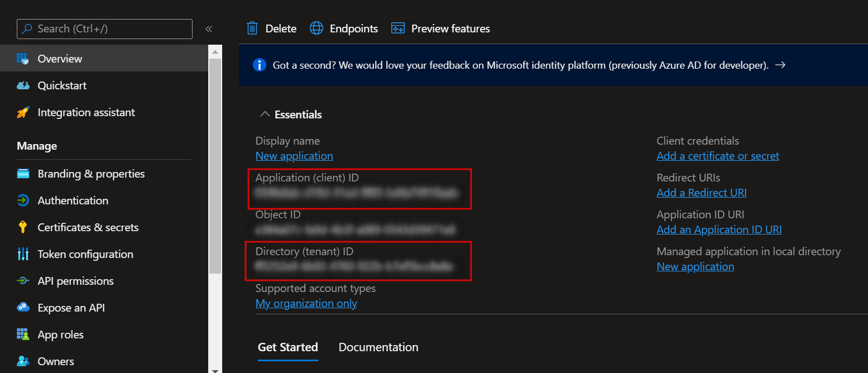Click the Integration assistant rocket icon
The image size is (868, 373).
pos(23,112)
